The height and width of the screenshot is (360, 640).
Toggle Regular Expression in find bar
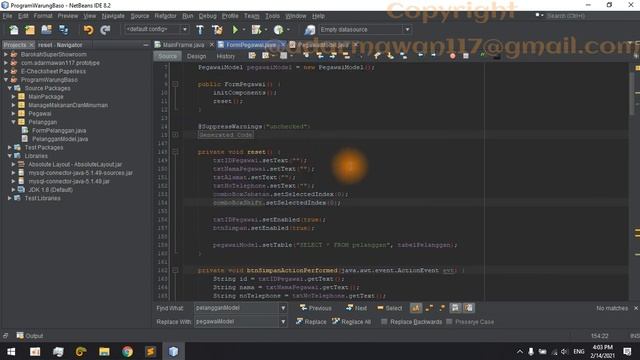(442, 308)
